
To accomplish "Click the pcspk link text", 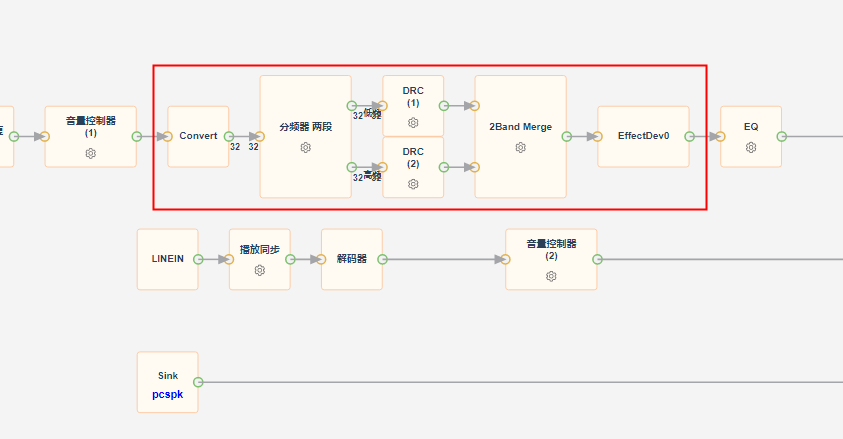I will [168, 394].
